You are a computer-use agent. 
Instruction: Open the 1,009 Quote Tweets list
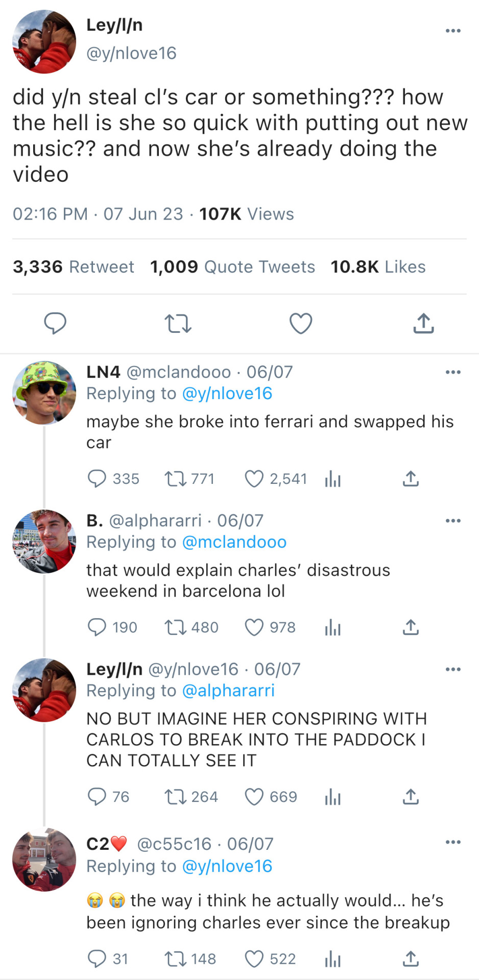coord(232,267)
